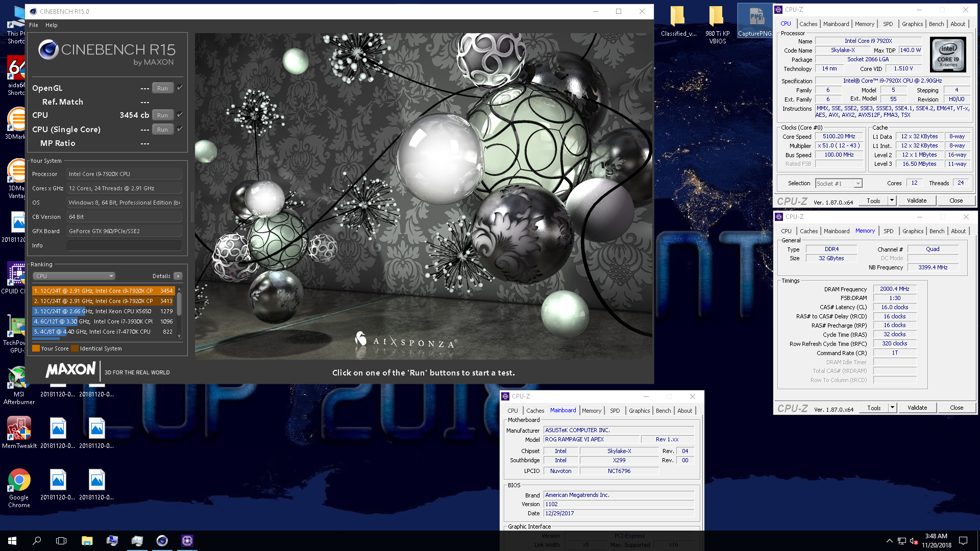Click Validate in CPU-Z processor window
This screenshot has height=551, width=980.
916,201
